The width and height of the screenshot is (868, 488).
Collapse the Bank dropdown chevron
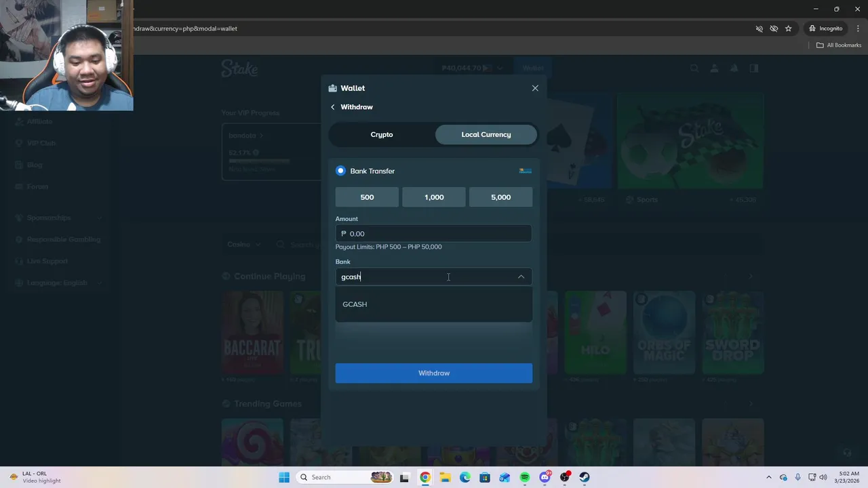pyautogui.click(x=521, y=277)
